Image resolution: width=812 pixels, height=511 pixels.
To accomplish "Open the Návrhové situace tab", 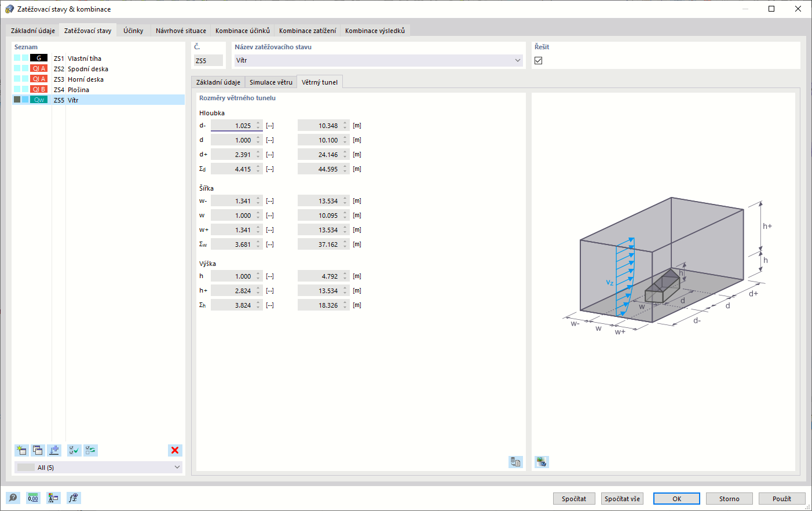I will (x=181, y=31).
